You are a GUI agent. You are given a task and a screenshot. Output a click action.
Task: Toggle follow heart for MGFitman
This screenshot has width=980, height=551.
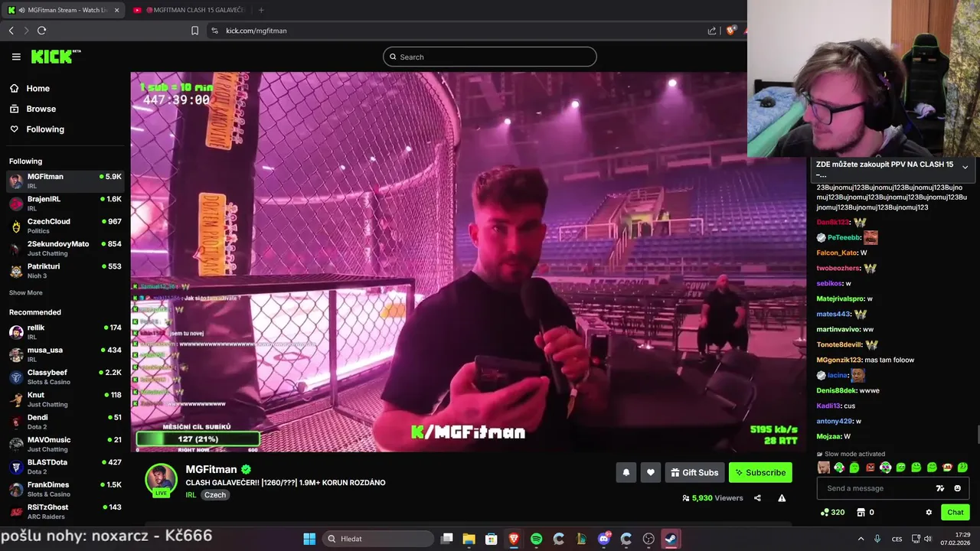click(650, 472)
